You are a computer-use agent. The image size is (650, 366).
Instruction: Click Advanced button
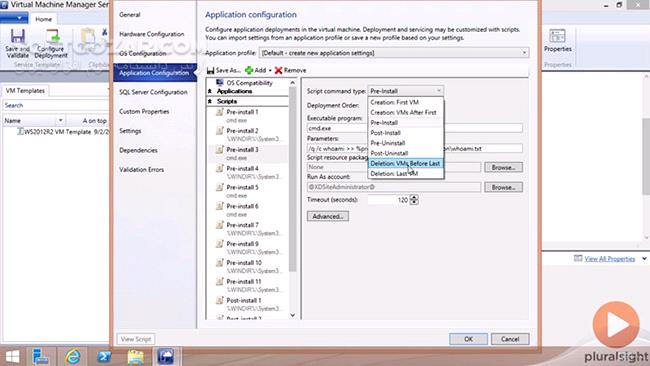[x=328, y=216]
